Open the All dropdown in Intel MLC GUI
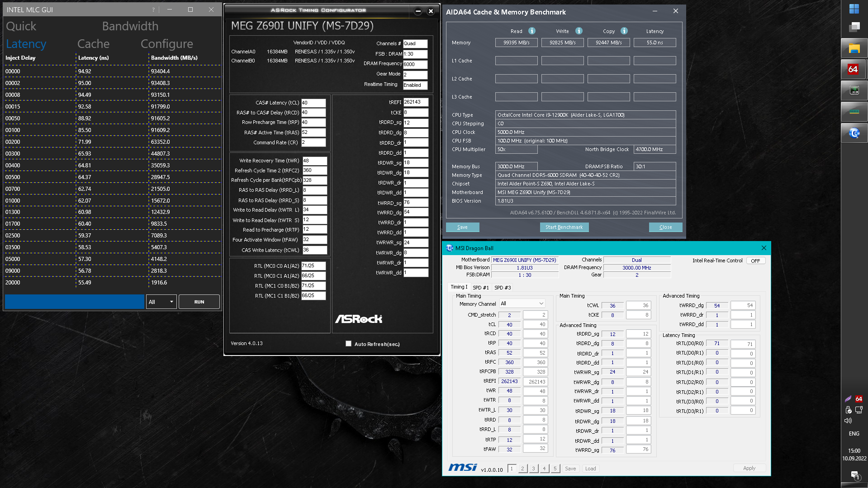 click(161, 302)
